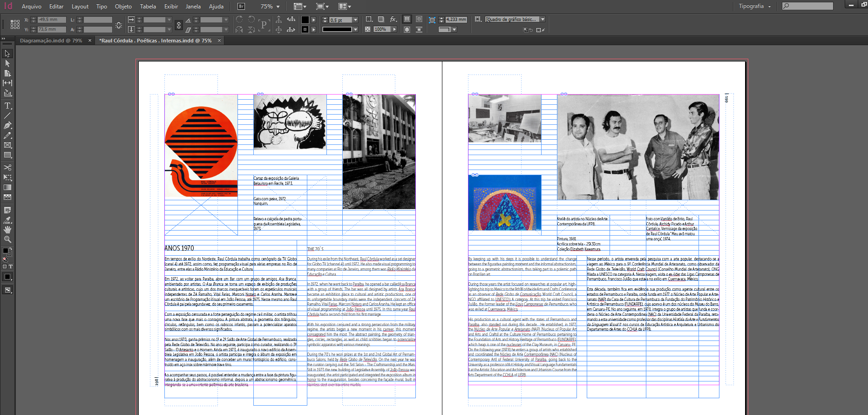Open the screen mode dropdown in app bar
The width and height of the screenshot is (868, 415).
(322, 7)
